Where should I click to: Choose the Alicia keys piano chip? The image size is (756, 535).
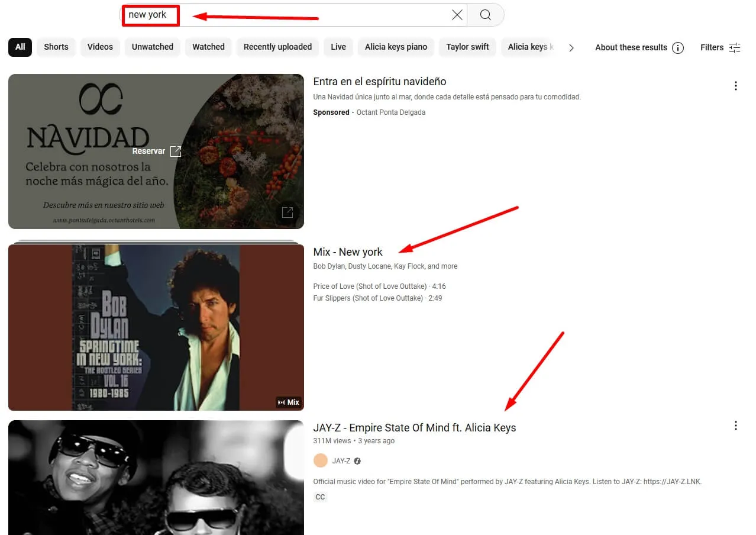coord(396,47)
